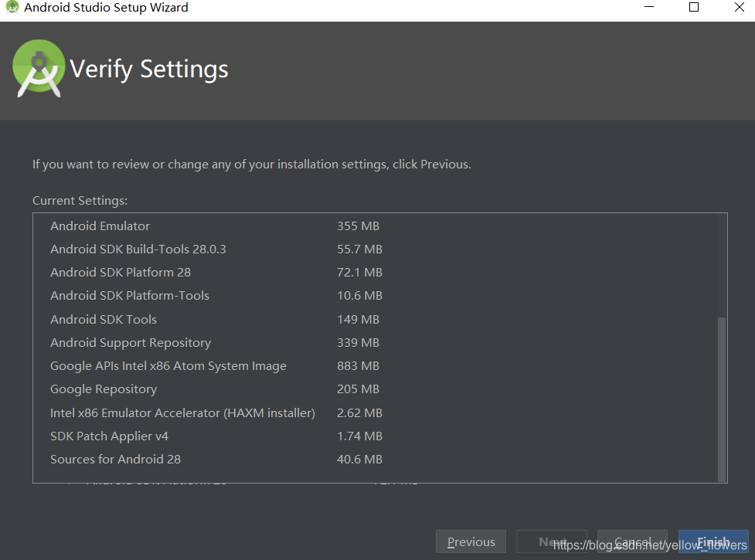
Task: Select the SDK Patch Applier v4 entry
Action: [109, 436]
